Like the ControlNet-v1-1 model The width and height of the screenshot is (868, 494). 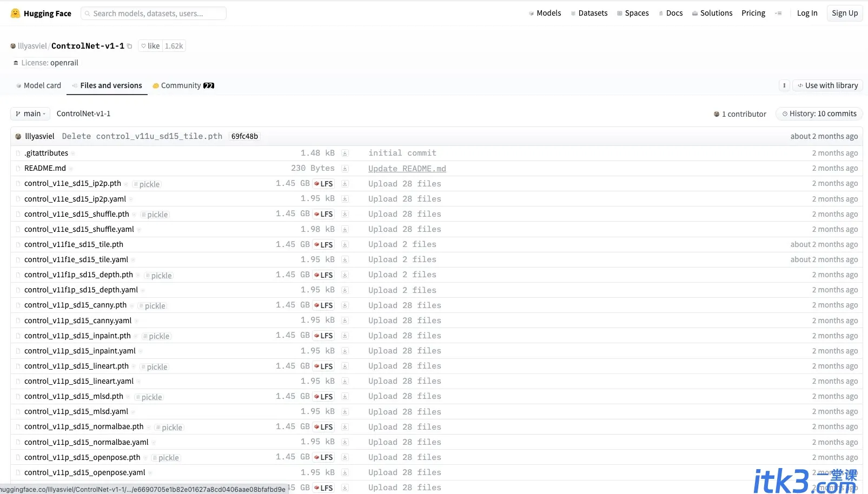click(150, 46)
